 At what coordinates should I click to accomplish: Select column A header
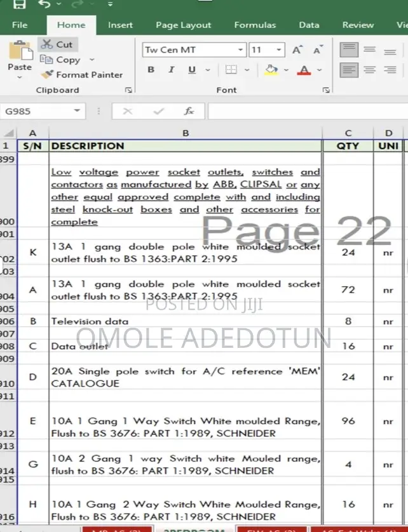pyautogui.click(x=32, y=133)
